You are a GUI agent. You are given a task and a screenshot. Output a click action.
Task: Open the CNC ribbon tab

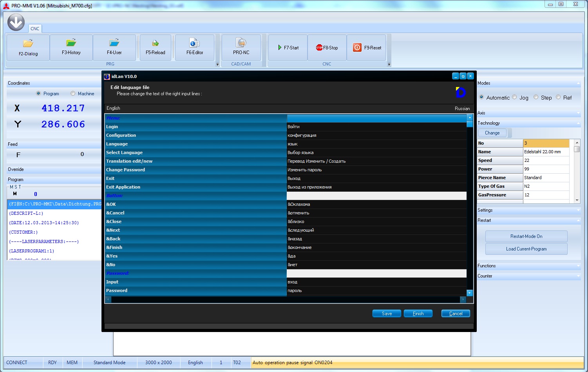(35, 29)
